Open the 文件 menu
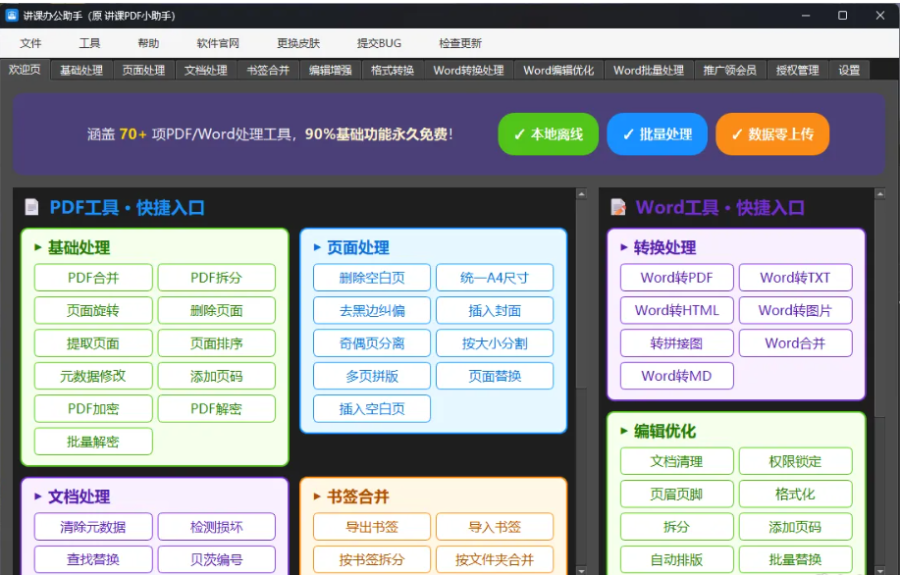900x575 pixels. pos(30,43)
